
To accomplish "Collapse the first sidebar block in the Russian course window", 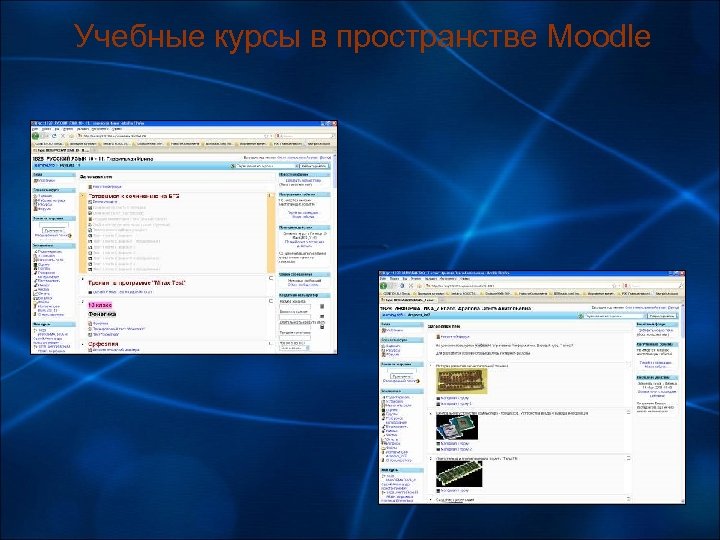I will (x=73, y=174).
